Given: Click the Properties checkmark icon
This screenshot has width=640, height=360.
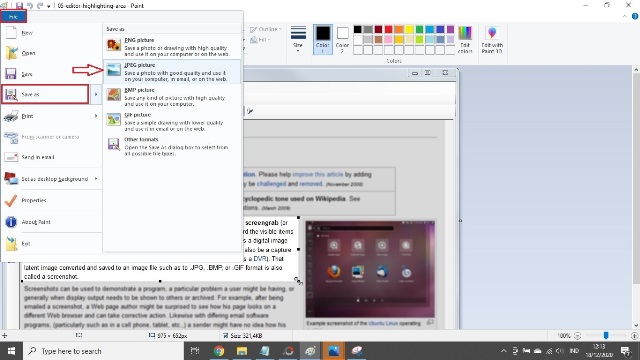Looking at the screenshot, I should pos(11,200).
